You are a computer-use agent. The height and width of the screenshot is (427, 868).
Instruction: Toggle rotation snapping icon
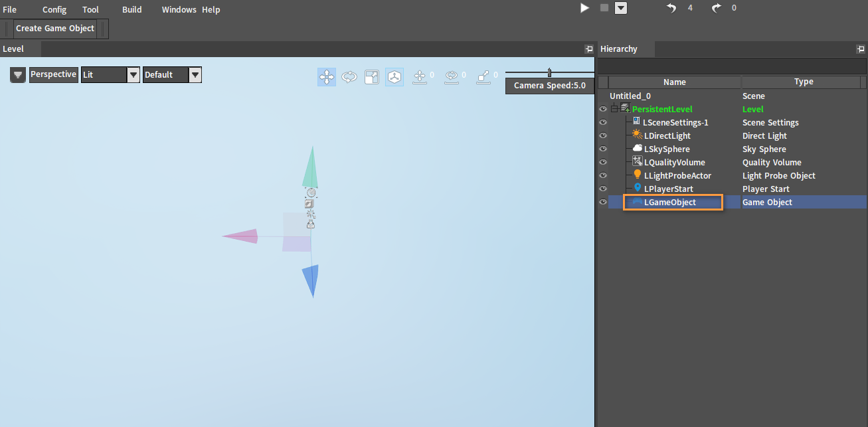point(452,77)
